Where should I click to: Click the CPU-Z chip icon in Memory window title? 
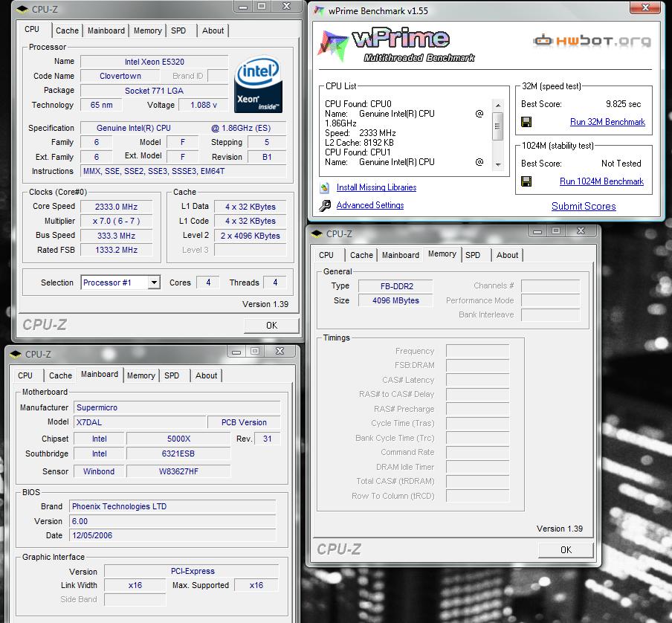(x=317, y=234)
